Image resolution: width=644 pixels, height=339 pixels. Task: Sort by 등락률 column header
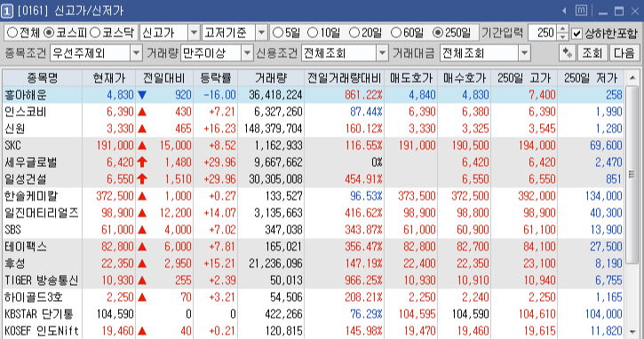tap(216, 78)
